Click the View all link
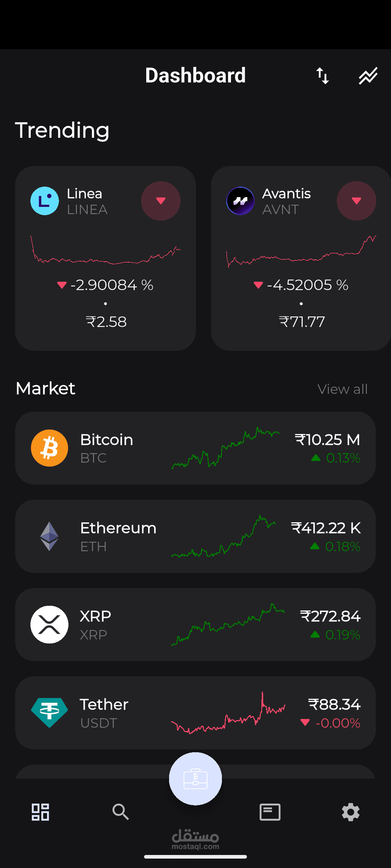 coord(342,389)
